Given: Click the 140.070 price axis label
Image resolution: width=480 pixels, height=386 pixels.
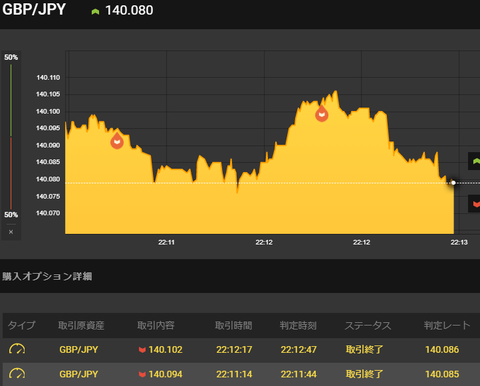Looking at the screenshot, I should point(48,213).
